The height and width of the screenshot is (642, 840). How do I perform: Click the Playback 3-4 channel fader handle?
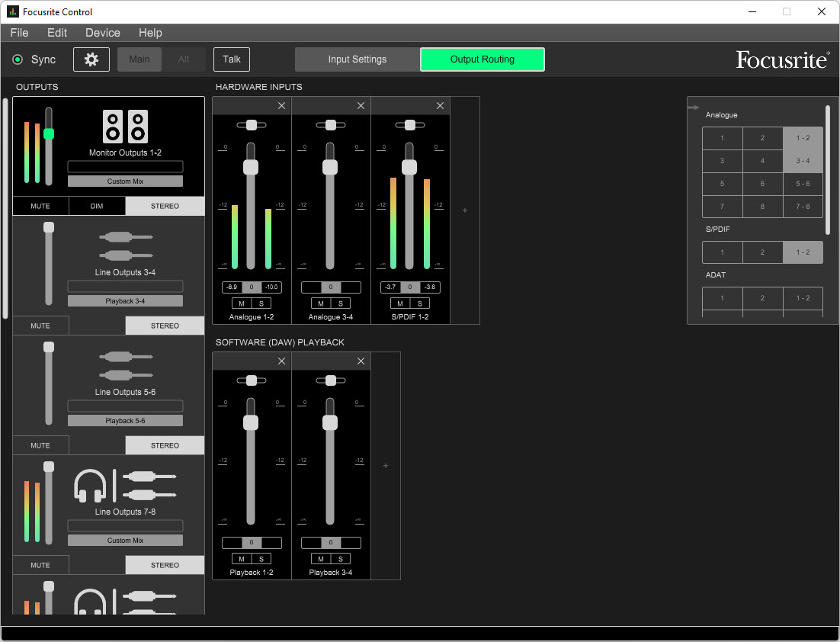pyautogui.click(x=330, y=423)
